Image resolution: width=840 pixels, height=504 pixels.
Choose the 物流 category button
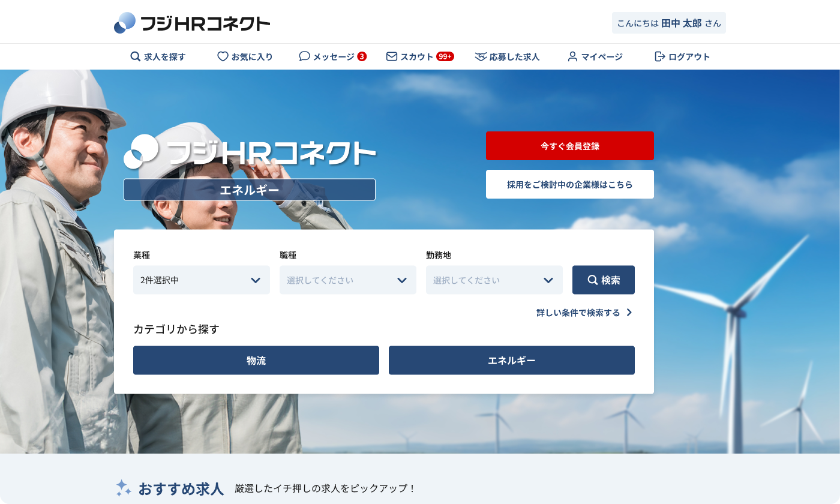tap(256, 360)
